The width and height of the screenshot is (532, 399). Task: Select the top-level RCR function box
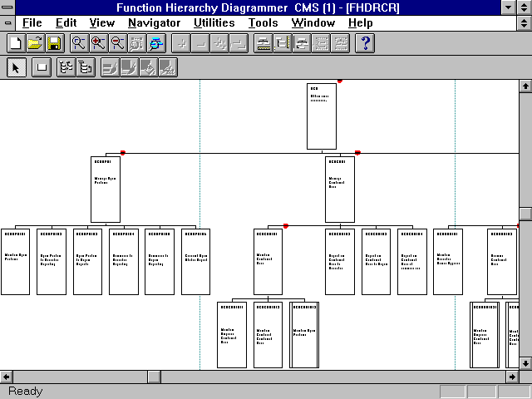coord(322,116)
